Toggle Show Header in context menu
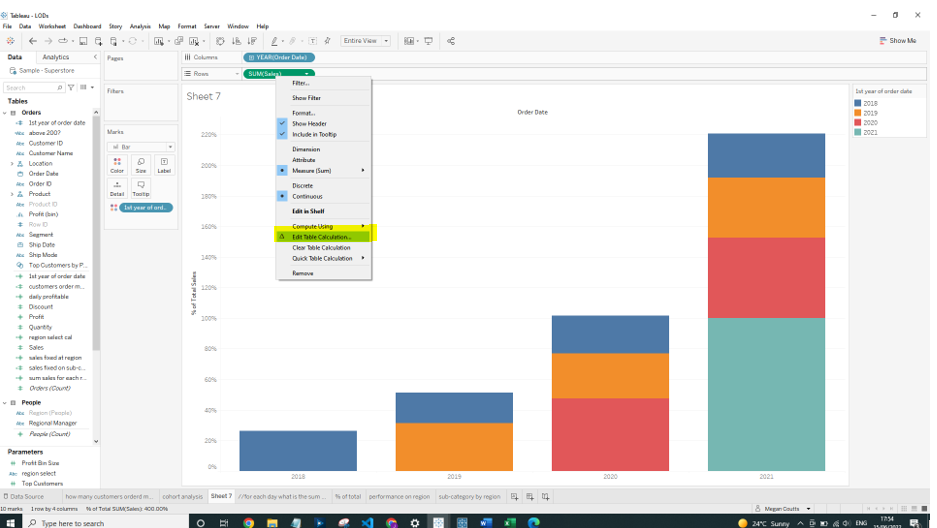937x528 pixels. [307, 124]
